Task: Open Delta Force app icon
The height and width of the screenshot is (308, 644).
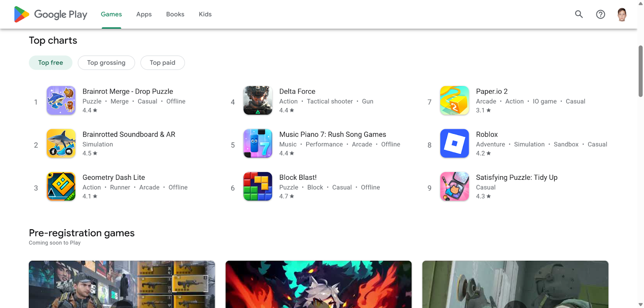Action: 258,100
